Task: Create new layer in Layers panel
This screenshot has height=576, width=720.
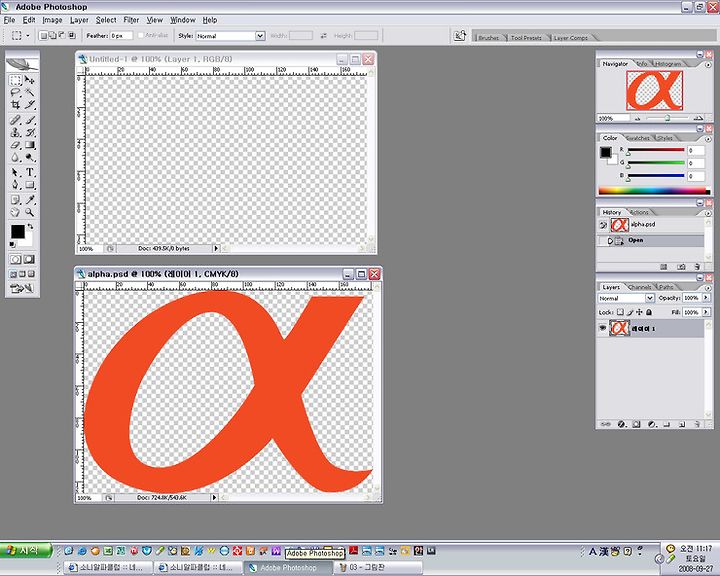Action: (682, 424)
